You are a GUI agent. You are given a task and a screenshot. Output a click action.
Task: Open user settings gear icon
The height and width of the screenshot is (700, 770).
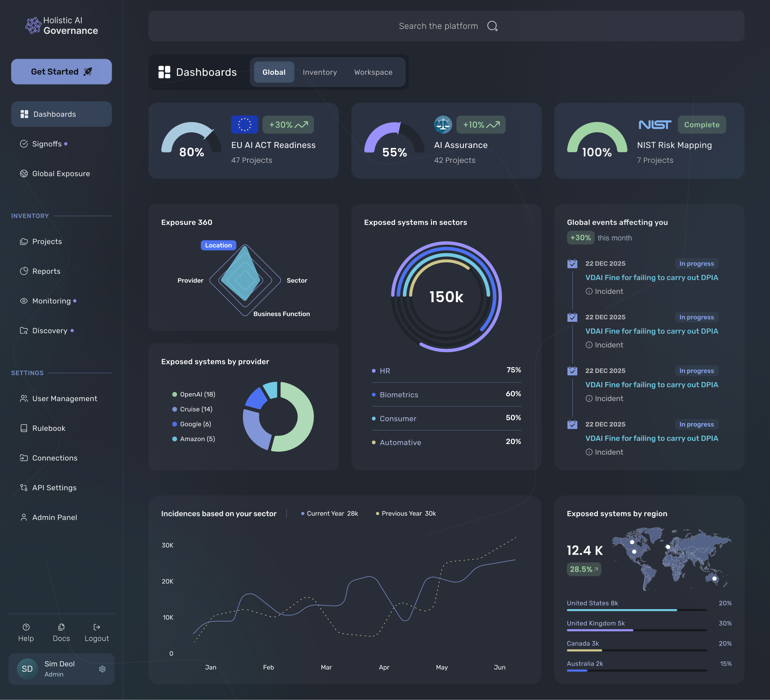pos(102,669)
